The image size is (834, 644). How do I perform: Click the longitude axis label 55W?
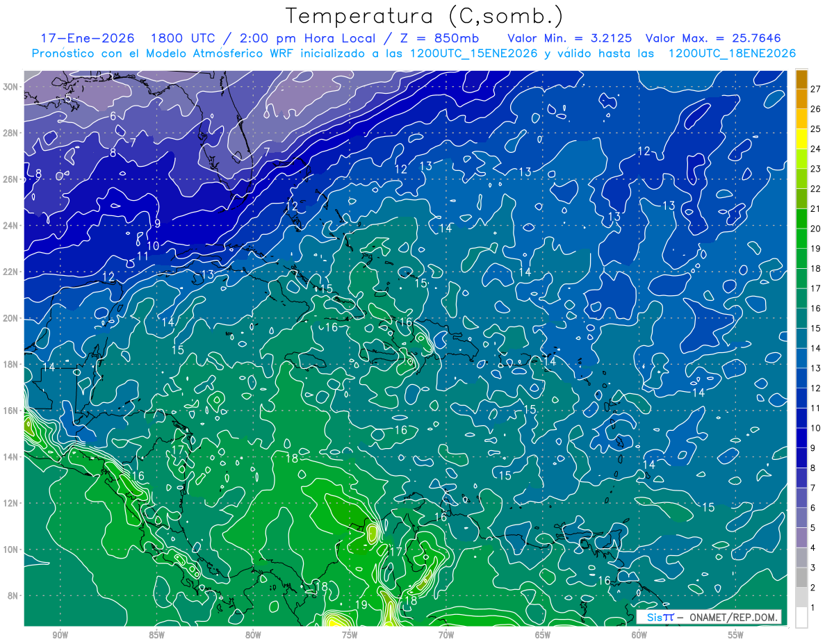coord(736,636)
